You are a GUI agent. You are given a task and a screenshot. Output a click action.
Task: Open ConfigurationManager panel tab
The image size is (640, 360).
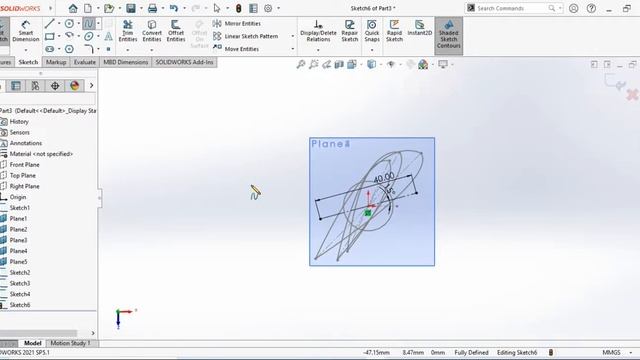pos(36,86)
